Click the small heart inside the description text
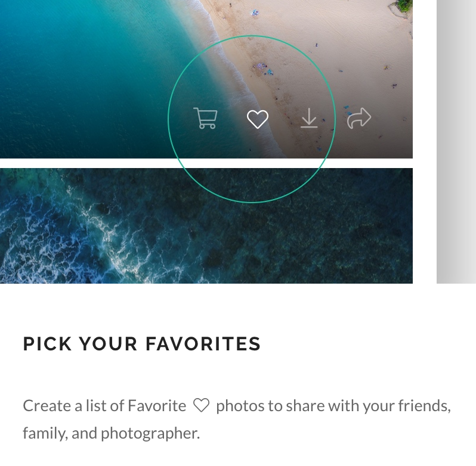 (201, 405)
